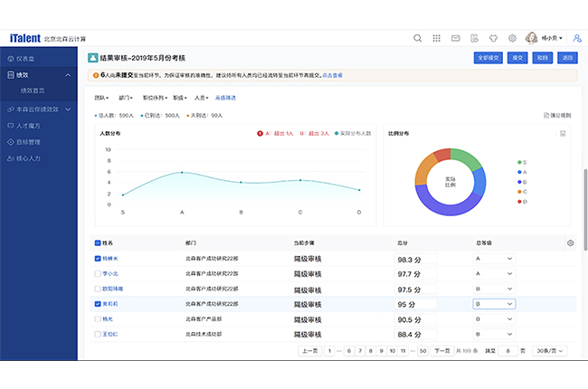Open the mail envelope icon
The width and height of the screenshot is (588, 389).
click(456, 38)
